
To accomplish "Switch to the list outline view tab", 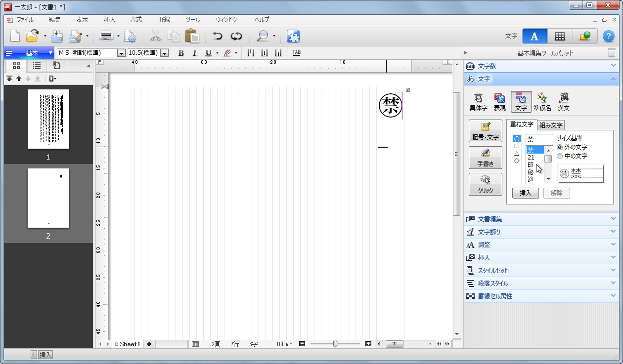I will point(37,66).
